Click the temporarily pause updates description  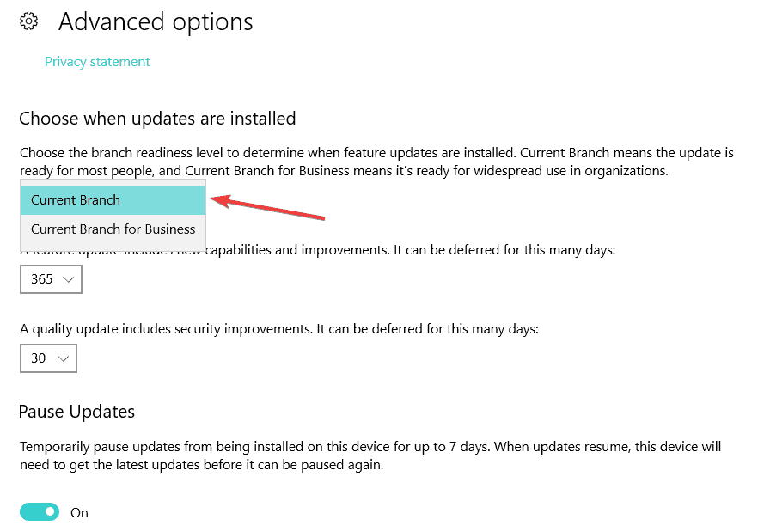(370, 456)
